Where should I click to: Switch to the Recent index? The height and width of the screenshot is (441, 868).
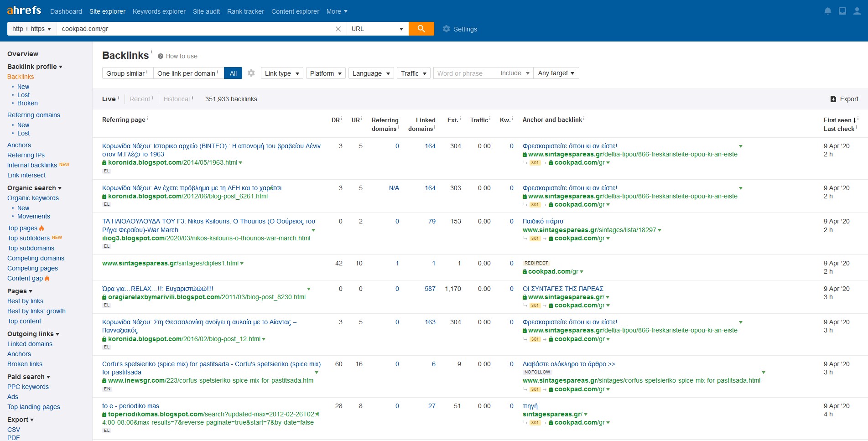click(140, 99)
